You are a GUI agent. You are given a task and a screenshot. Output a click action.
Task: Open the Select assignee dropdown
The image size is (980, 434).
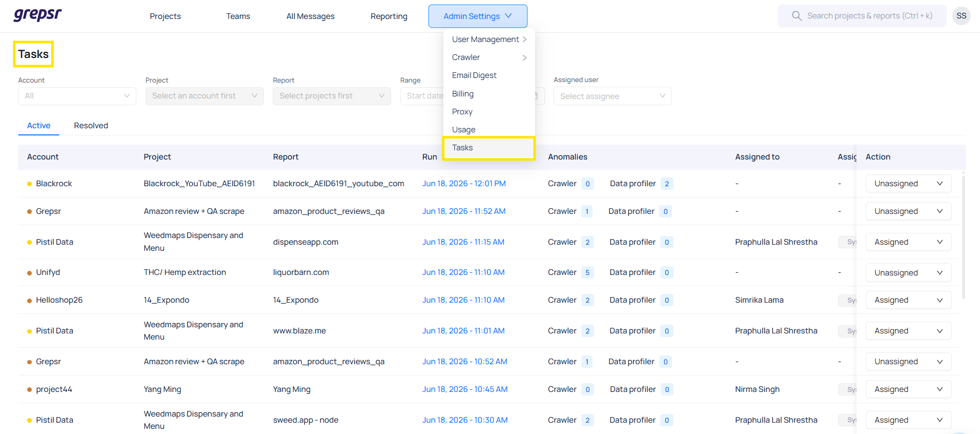(612, 96)
